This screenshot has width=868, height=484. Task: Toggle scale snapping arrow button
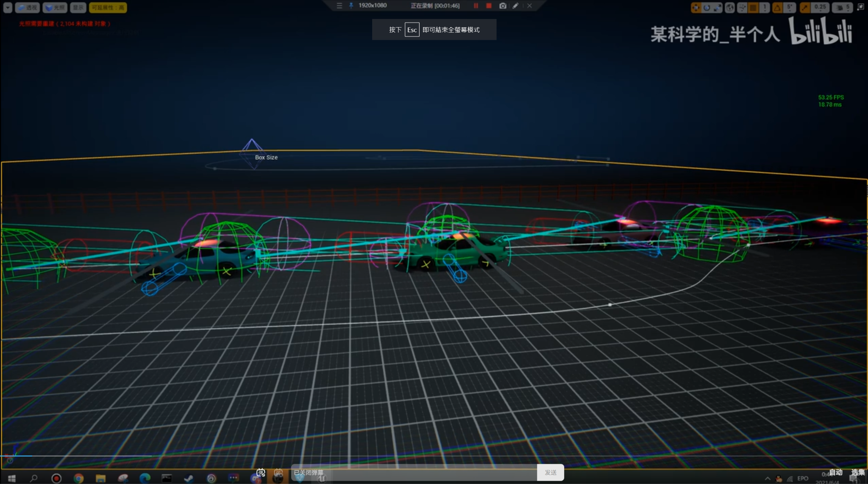click(x=805, y=8)
